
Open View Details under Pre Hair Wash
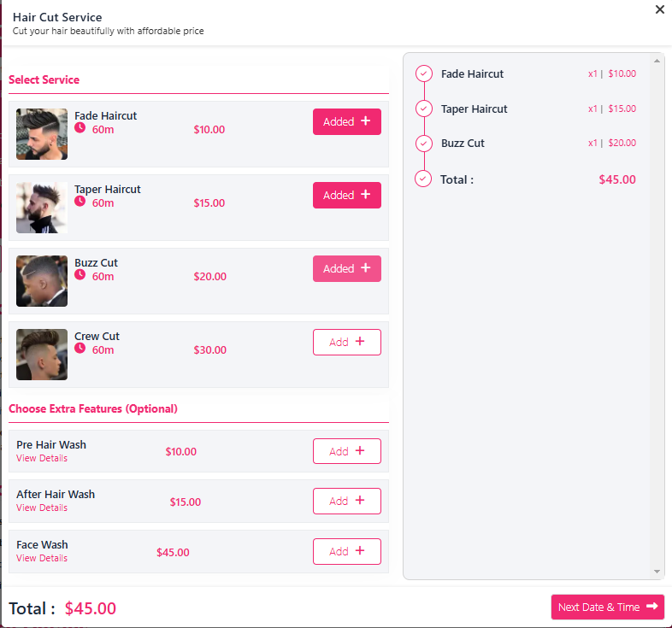coord(42,458)
